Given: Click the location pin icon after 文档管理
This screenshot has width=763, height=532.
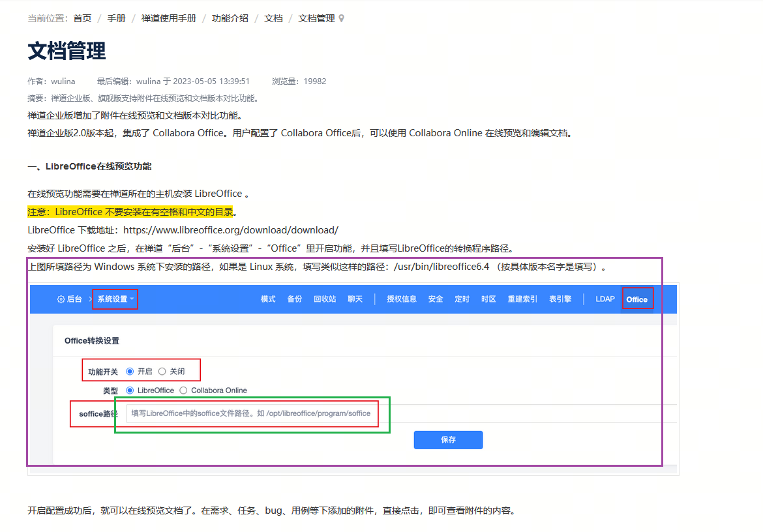Looking at the screenshot, I should pyautogui.click(x=342, y=18).
